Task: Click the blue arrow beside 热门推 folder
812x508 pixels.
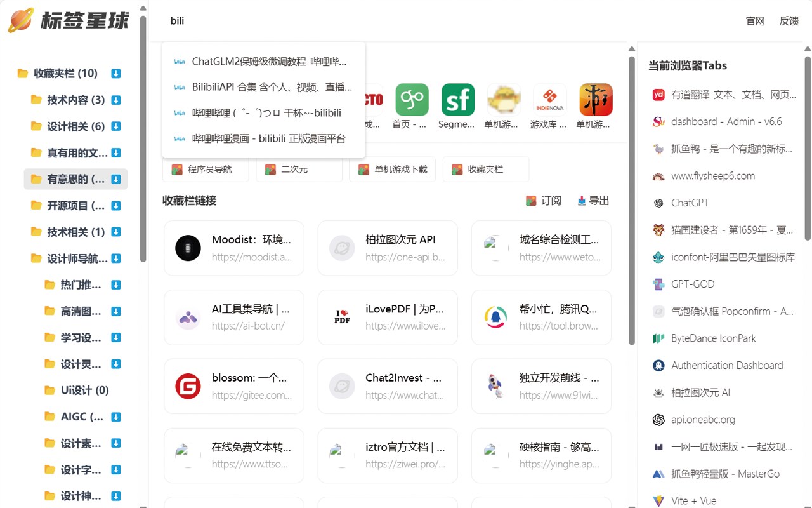Action: (x=116, y=285)
